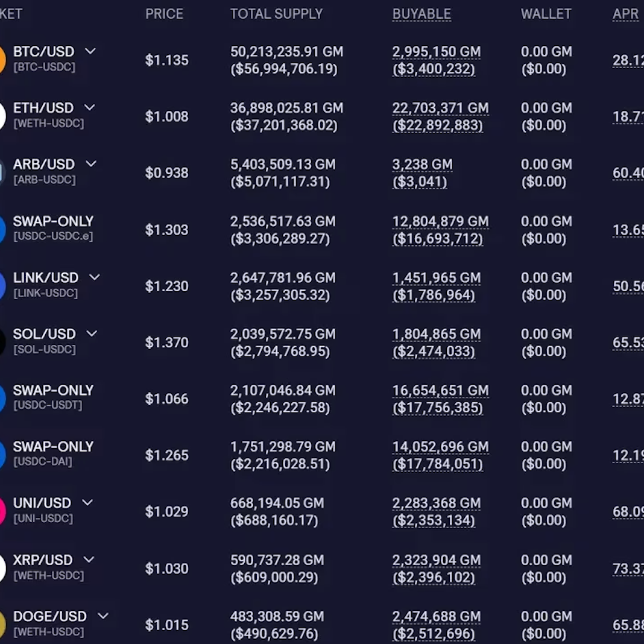Expand the UNI/USD market chevron

point(87,502)
